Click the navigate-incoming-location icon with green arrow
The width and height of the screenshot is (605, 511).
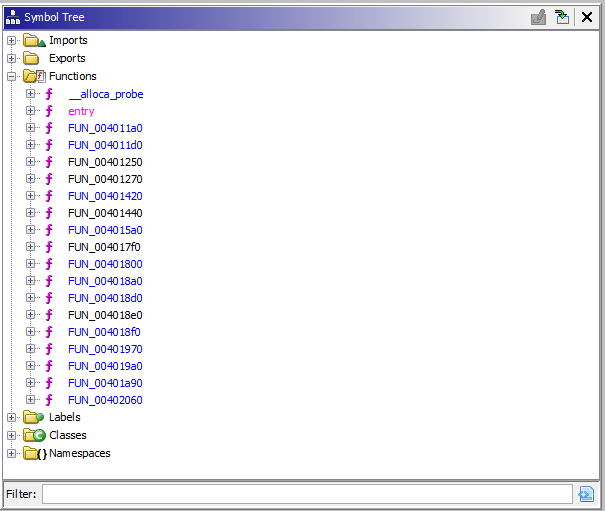pyautogui.click(x=562, y=17)
